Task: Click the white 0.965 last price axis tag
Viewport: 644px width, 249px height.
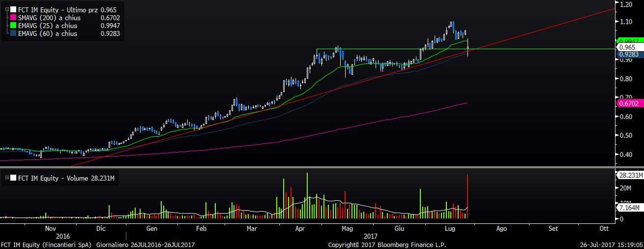Action: point(627,47)
